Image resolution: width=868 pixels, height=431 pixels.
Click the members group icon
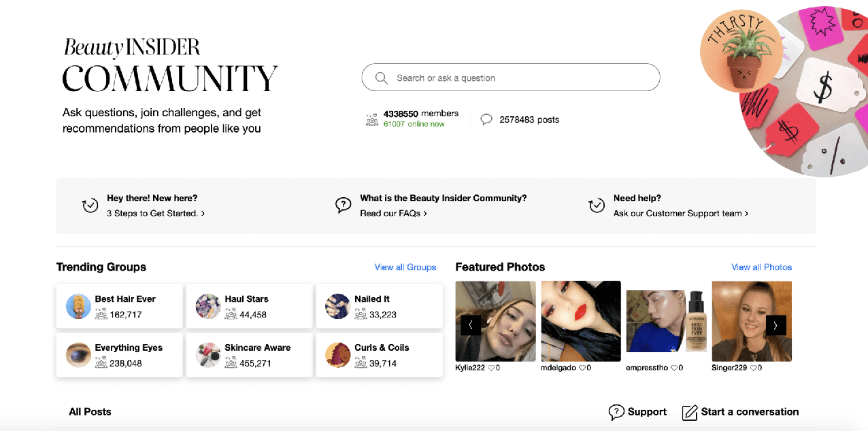tap(371, 120)
